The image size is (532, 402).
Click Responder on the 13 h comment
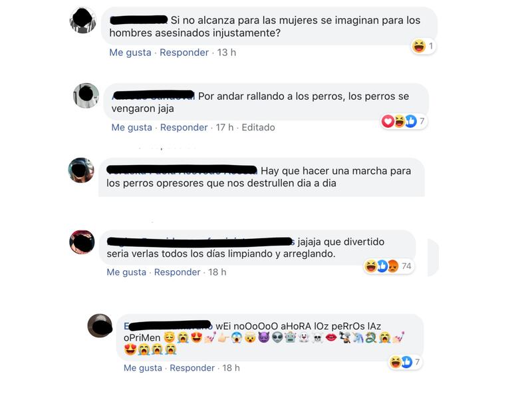[x=184, y=53]
